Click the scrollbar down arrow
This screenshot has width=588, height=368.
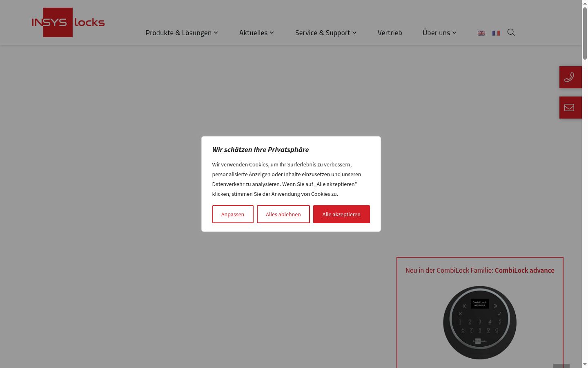point(585,364)
